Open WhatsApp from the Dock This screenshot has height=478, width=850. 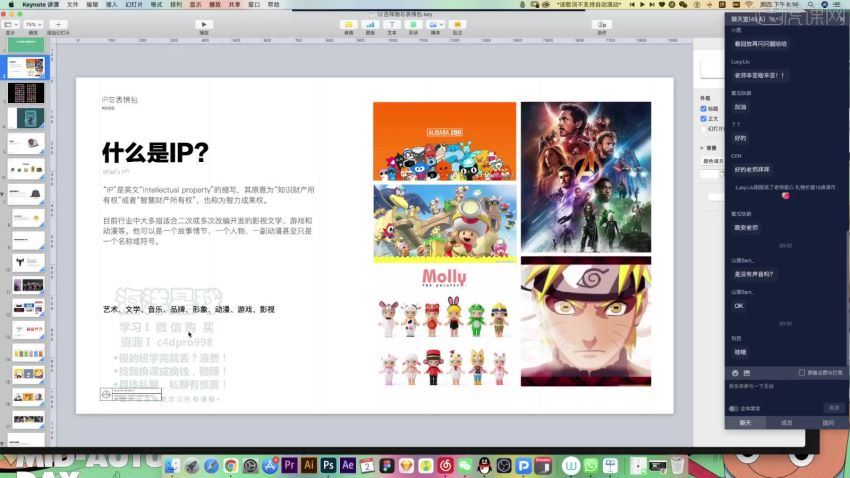(x=590, y=465)
